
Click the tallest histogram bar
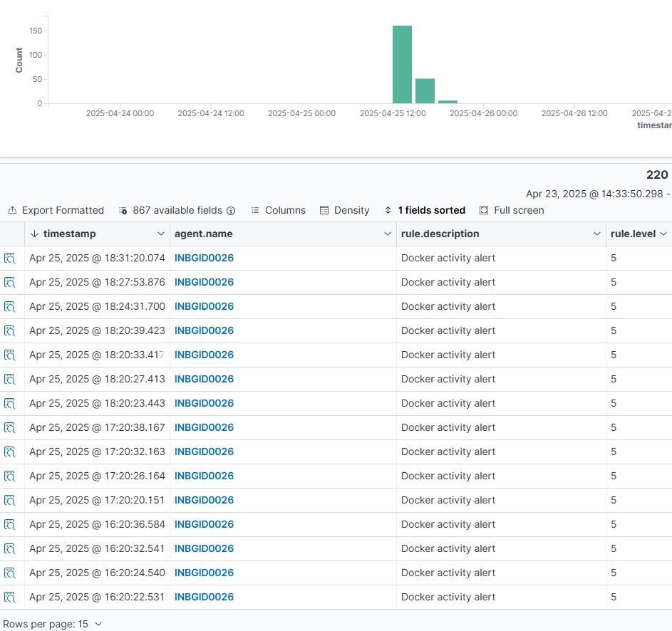[x=402, y=65]
